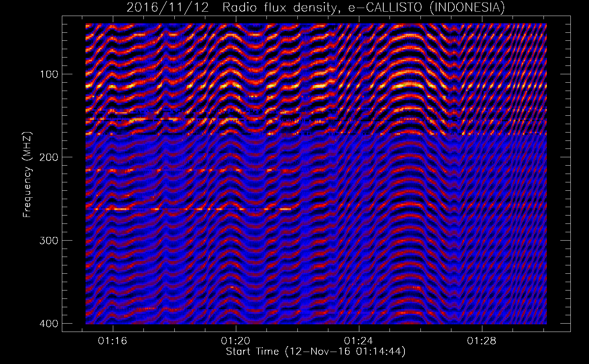Click the 200 MHz frequency tick label
This screenshot has height=364, width=589.
pyautogui.click(x=48, y=157)
